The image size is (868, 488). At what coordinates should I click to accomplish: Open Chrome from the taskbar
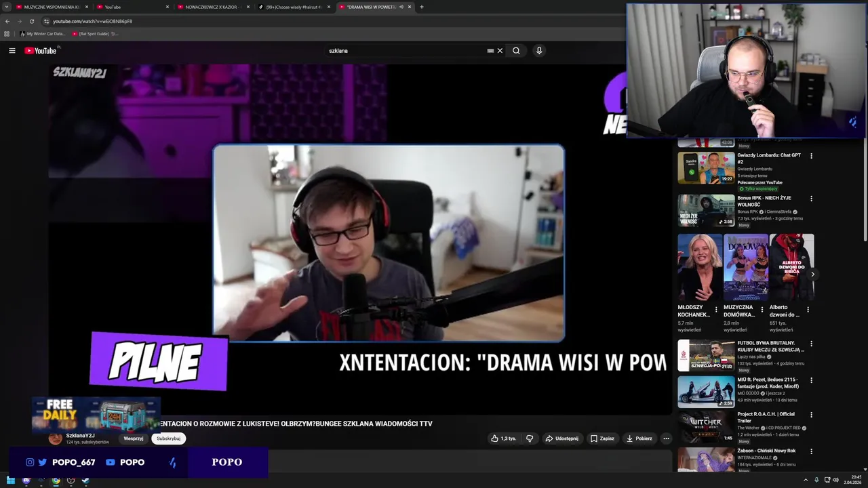[x=56, y=481]
